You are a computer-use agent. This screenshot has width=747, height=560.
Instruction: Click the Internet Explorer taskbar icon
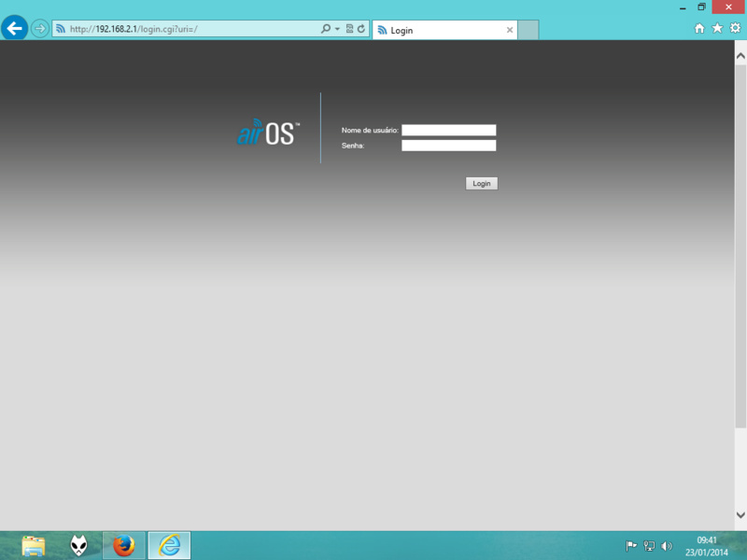169,546
